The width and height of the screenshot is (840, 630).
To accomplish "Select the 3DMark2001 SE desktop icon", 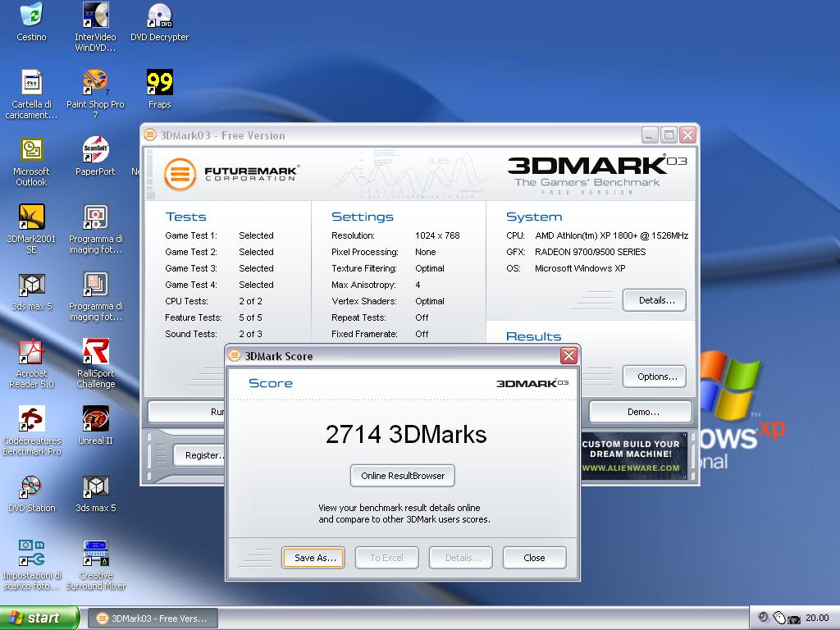I will (31, 230).
